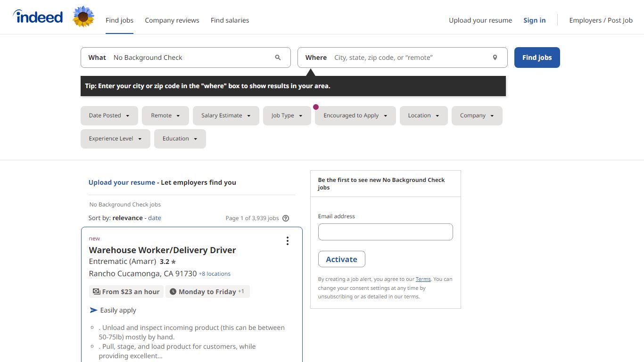This screenshot has height=362, width=644.
Task: Click the No Background Check jobs label
Action: (x=125, y=205)
